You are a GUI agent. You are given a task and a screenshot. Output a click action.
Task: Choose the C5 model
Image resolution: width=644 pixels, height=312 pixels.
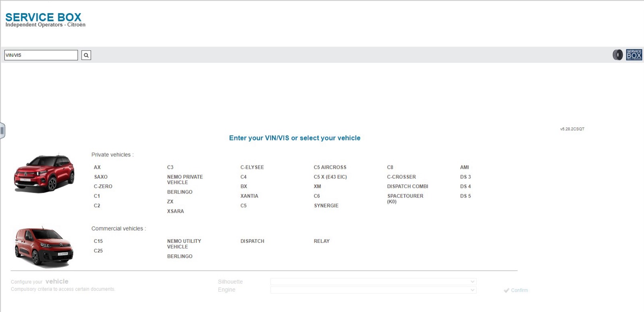tap(244, 206)
